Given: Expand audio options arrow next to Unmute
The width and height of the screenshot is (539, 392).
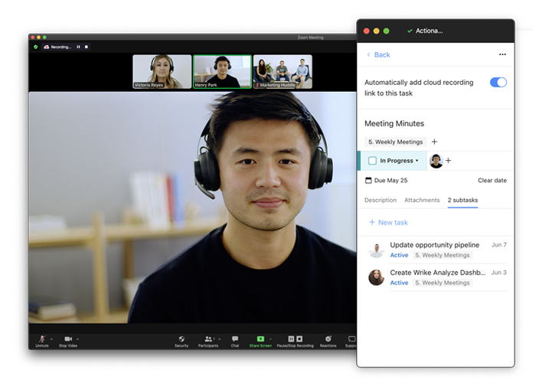Looking at the screenshot, I should pos(51,339).
